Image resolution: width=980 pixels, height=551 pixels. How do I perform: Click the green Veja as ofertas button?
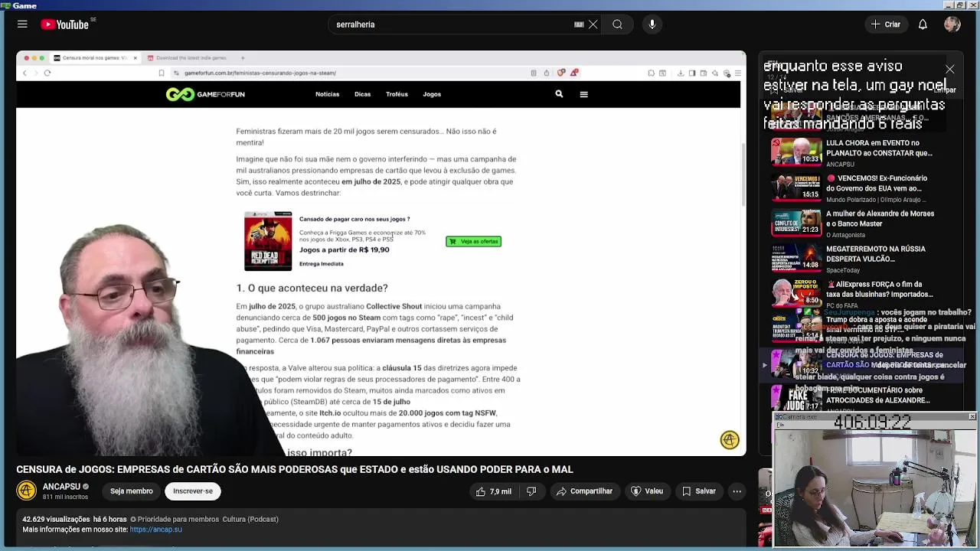(474, 241)
